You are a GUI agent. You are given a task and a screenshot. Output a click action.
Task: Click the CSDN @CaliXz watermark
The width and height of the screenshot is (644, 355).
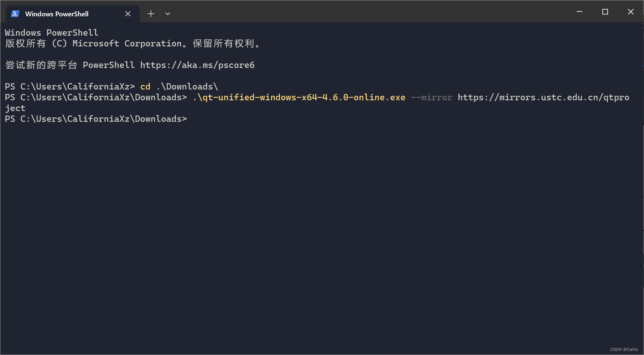click(624, 349)
